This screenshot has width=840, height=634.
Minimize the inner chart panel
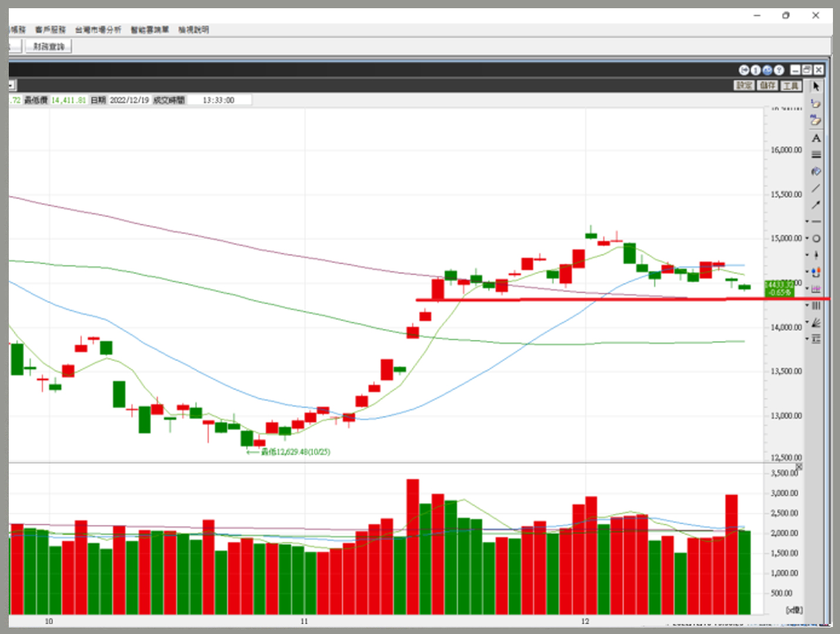point(795,70)
